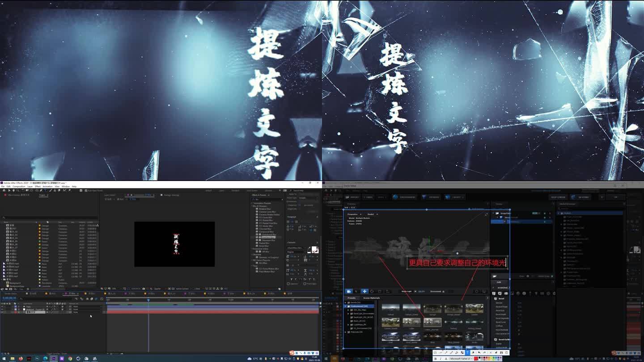Hide timeline layer 3 with eye toggle
The width and height of the screenshot is (644, 362).
click(2, 312)
